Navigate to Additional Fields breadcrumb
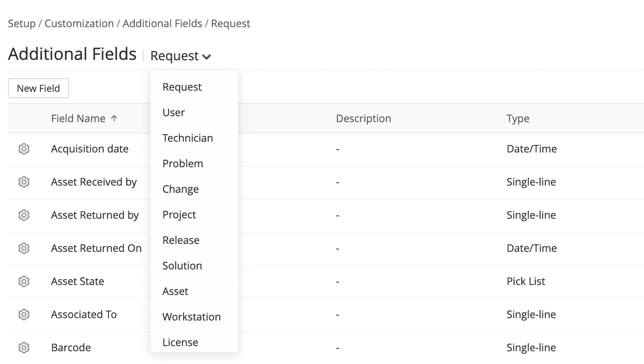This screenshot has height=364, width=644. pos(162,24)
